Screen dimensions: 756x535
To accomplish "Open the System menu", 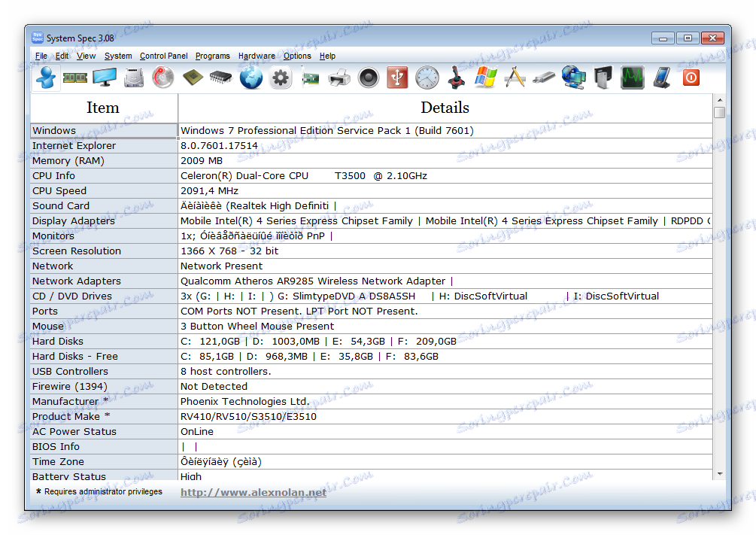I will (x=118, y=56).
